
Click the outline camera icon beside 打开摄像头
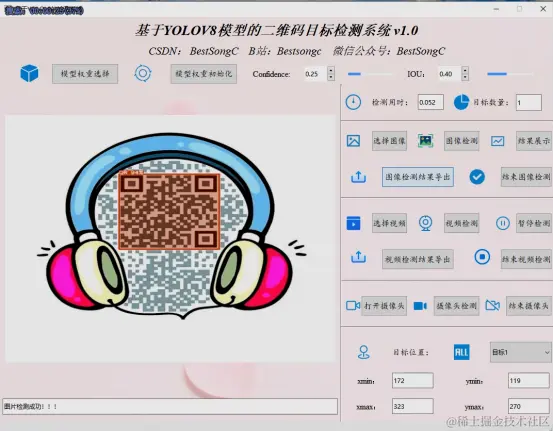353,305
